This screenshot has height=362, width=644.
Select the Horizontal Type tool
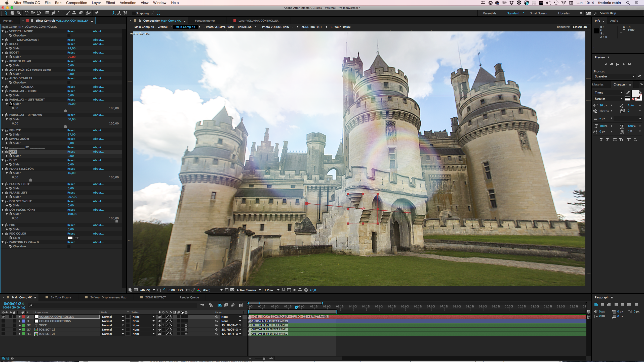click(60, 13)
